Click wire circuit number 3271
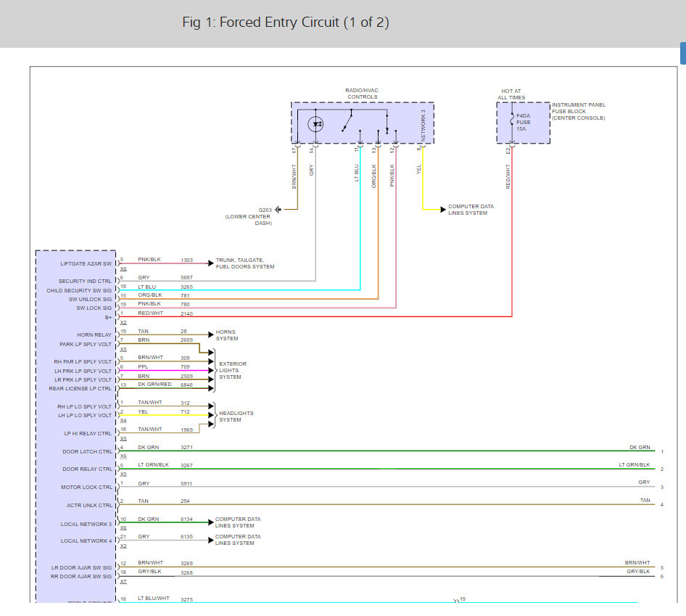The height and width of the screenshot is (616, 686). [187, 448]
